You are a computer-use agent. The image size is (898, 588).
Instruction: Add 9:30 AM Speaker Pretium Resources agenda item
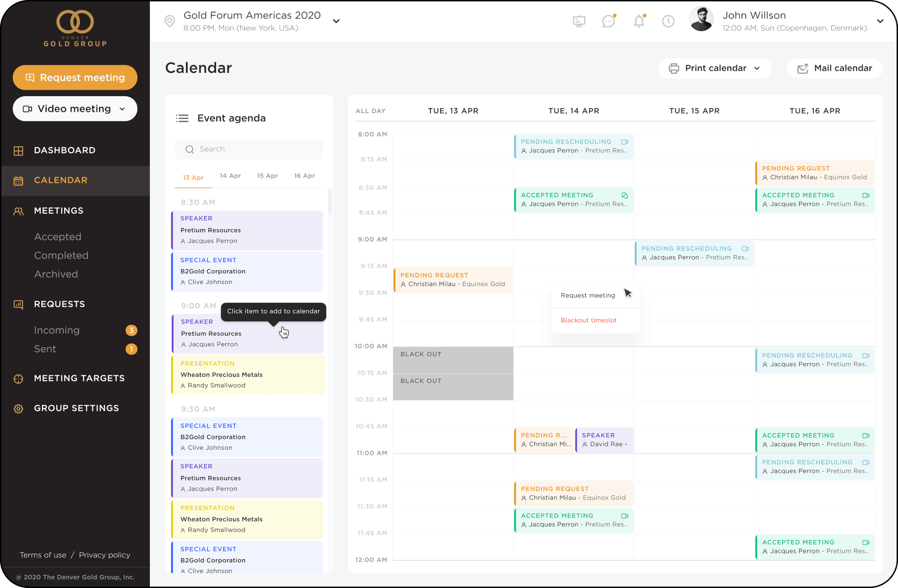(247, 478)
